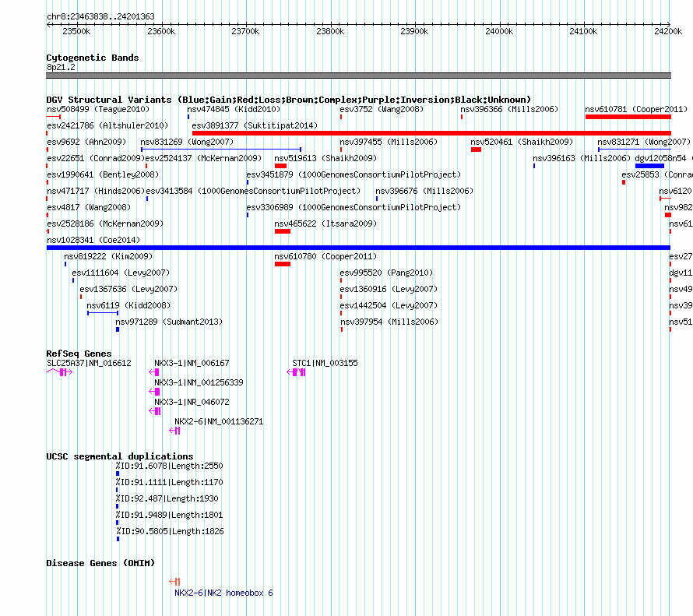
Task: Select the nsv465622 (Itsara2009) red bar
Action: (x=283, y=231)
